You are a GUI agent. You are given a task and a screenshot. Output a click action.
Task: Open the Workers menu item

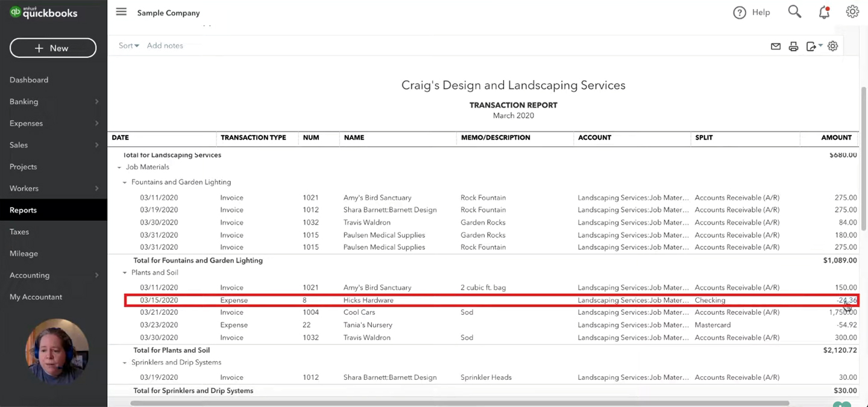point(24,188)
